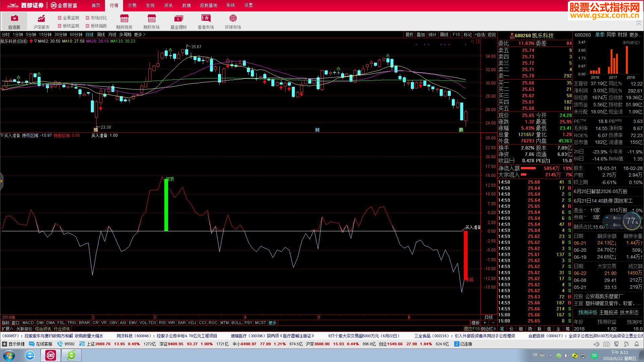The width and height of the screenshot is (644, 362).
Task: Open 在线客服 online support chat
Action: [41, 344]
